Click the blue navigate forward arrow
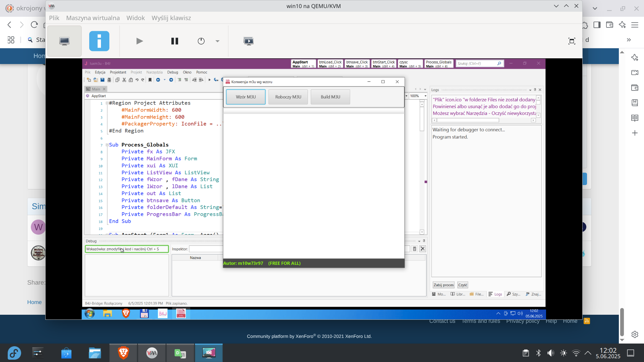This screenshot has height=362, width=644. (x=171, y=80)
